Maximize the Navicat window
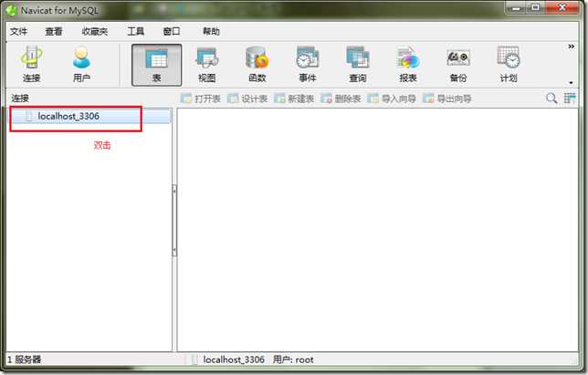The image size is (588, 375). pos(536,8)
